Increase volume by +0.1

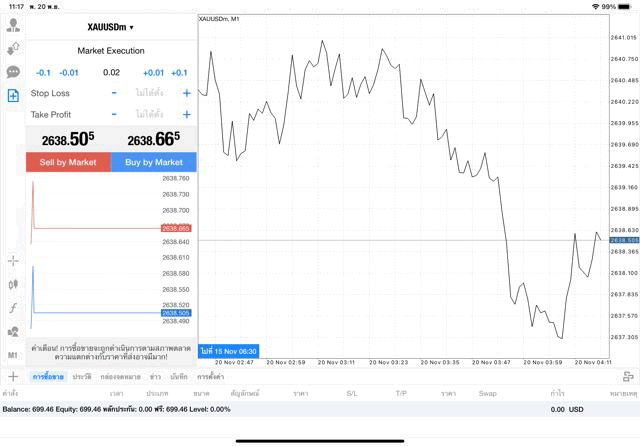[x=179, y=73]
